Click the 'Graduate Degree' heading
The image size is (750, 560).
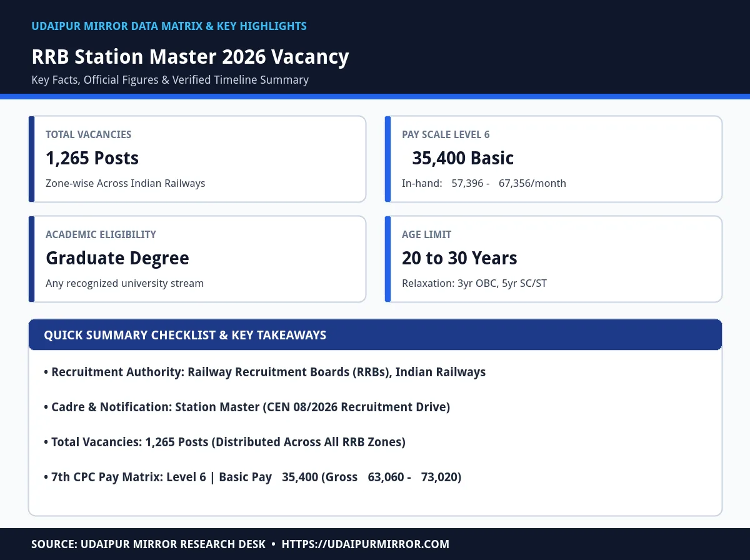[117, 258]
